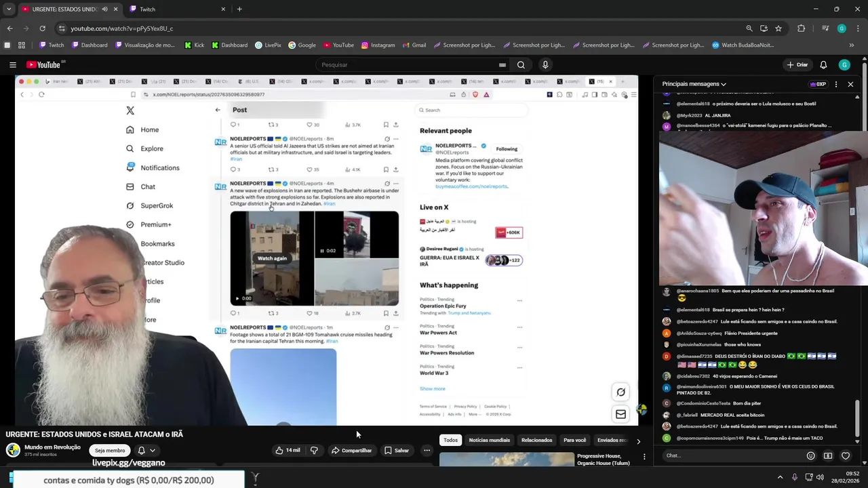Screen dimensions: 868x488
Task: Open the YouTube account avatar menu
Action: click(x=844, y=65)
